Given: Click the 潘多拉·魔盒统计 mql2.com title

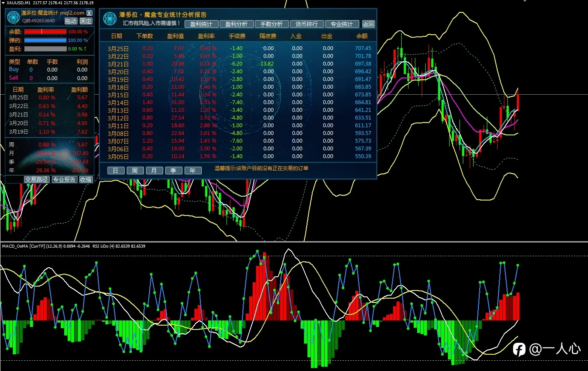Looking at the screenshot, I should pos(53,13).
